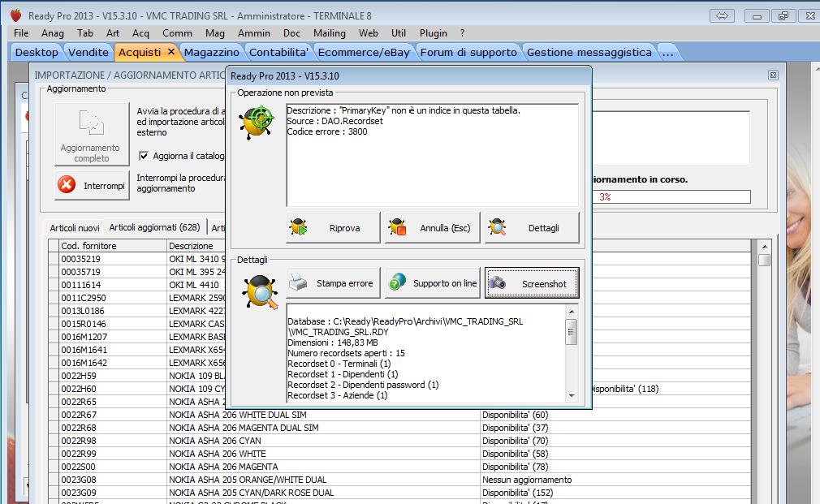Screen dimensions: 820x504
Task: Switch to the Desktop tab
Action: pyautogui.click(x=37, y=52)
